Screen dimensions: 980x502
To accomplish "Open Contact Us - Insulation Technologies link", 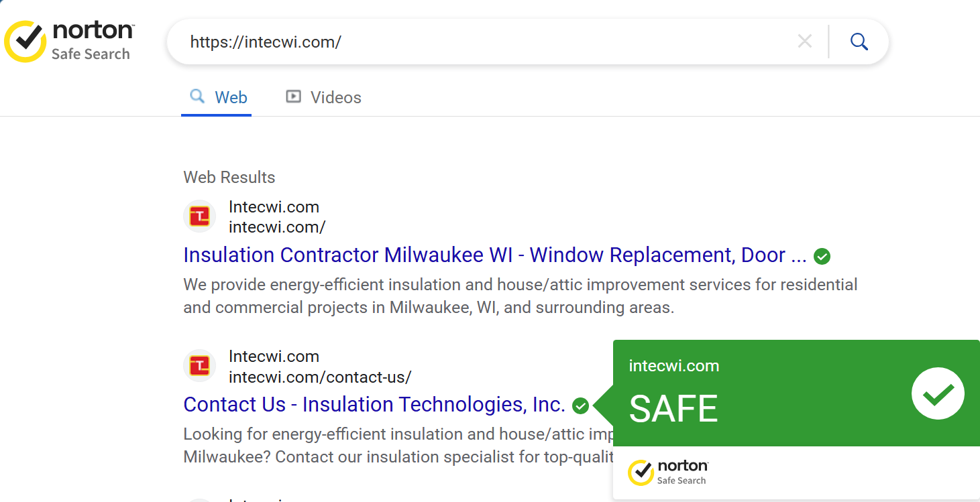I will (x=374, y=405).
